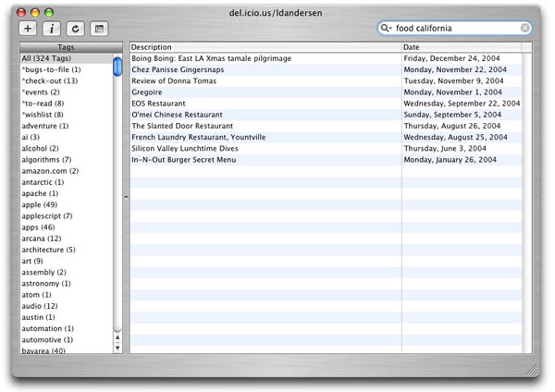Select the 'art (9)' tag

coord(66,261)
